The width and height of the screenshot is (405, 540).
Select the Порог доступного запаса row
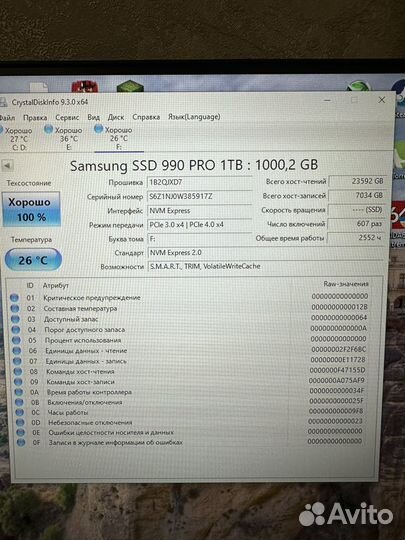click(x=189, y=329)
